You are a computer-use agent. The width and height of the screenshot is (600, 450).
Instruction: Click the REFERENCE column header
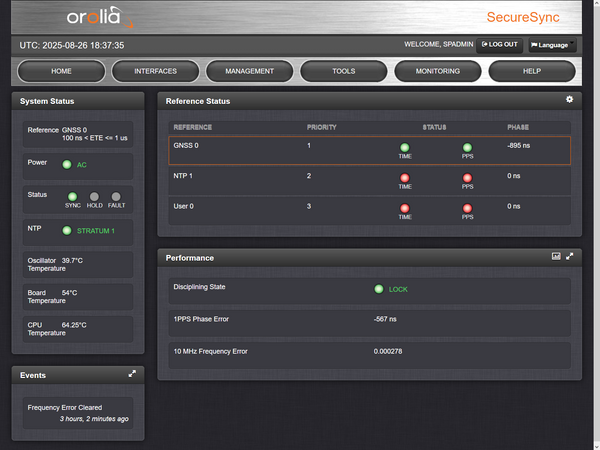192,127
